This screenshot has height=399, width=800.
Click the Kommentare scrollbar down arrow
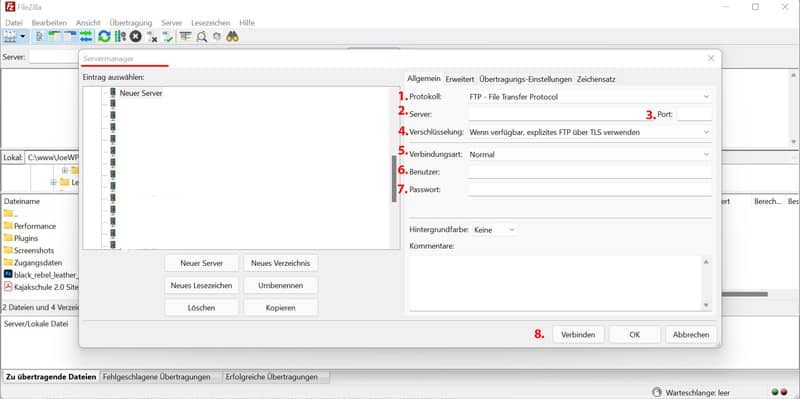pyautogui.click(x=706, y=305)
